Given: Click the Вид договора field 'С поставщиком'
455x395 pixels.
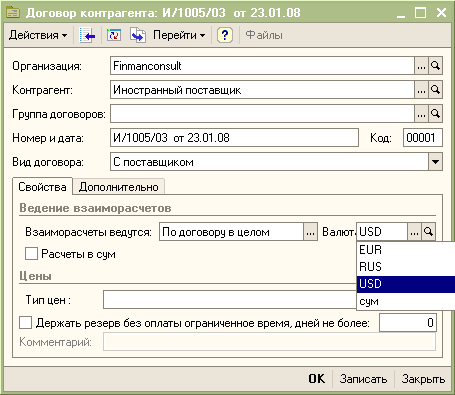Looking at the screenshot, I should pyautogui.click(x=269, y=162).
